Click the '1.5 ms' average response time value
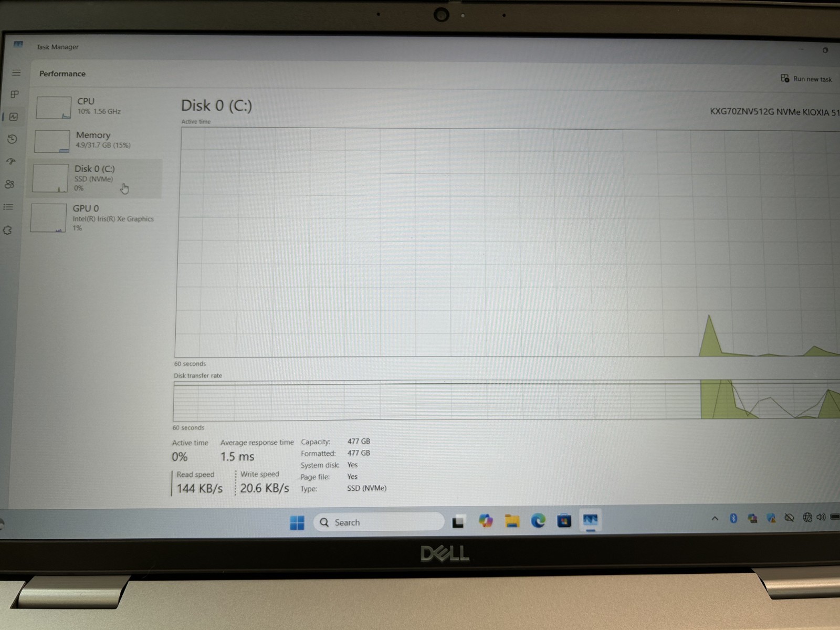Screen dimensions: 840x630 click(237, 457)
